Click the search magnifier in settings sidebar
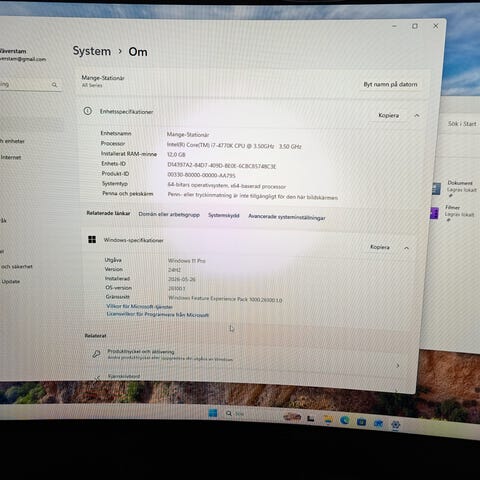The width and height of the screenshot is (480, 480). pyautogui.click(x=54, y=85)
